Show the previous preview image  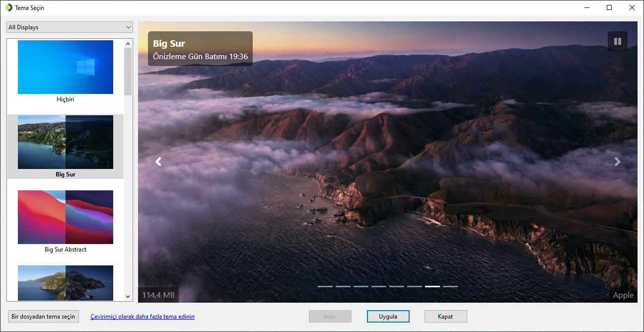click(x=158, y=162)
